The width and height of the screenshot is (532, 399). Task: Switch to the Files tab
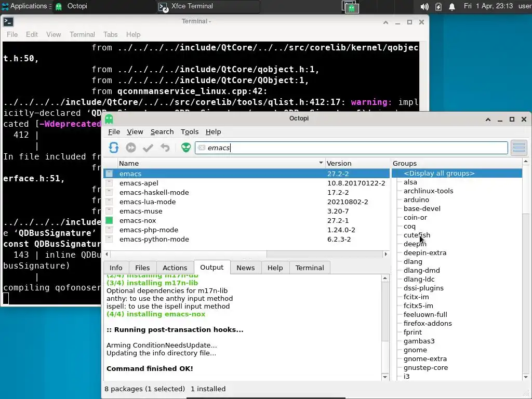pos(142,268)
